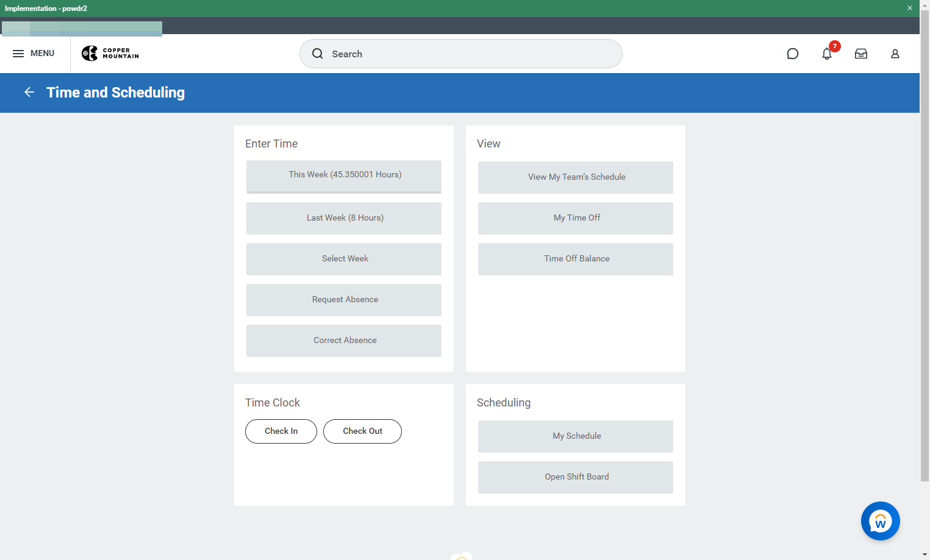Click the Scheduling card heading

coord(504,403)
